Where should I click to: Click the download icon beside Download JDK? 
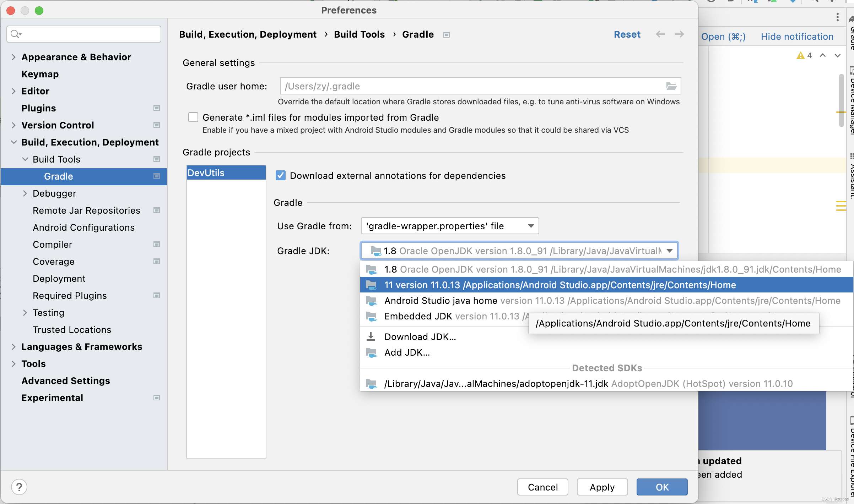pyautogui.click(x=371, y=336)
